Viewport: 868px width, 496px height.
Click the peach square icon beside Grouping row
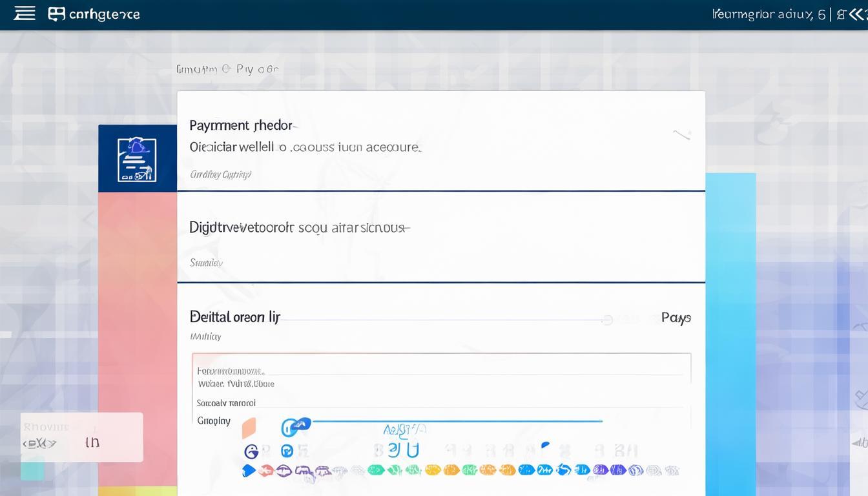[x=249, y=427]
